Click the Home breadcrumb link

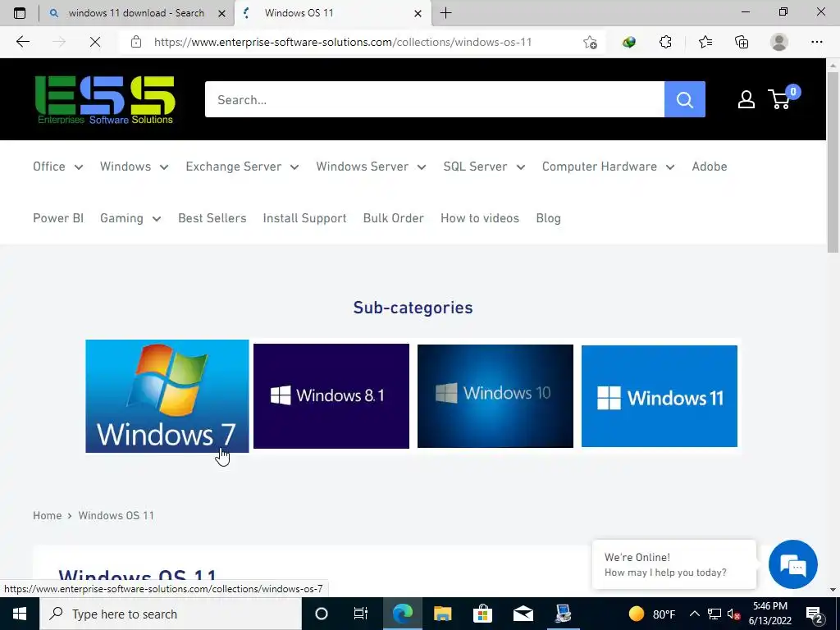click(47, 515)
